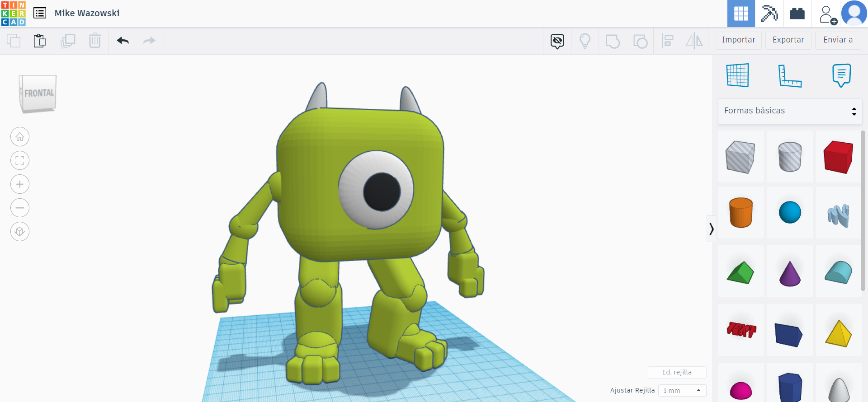Fit all shapes in view
The image size is (868, 402).
(20, 160)
